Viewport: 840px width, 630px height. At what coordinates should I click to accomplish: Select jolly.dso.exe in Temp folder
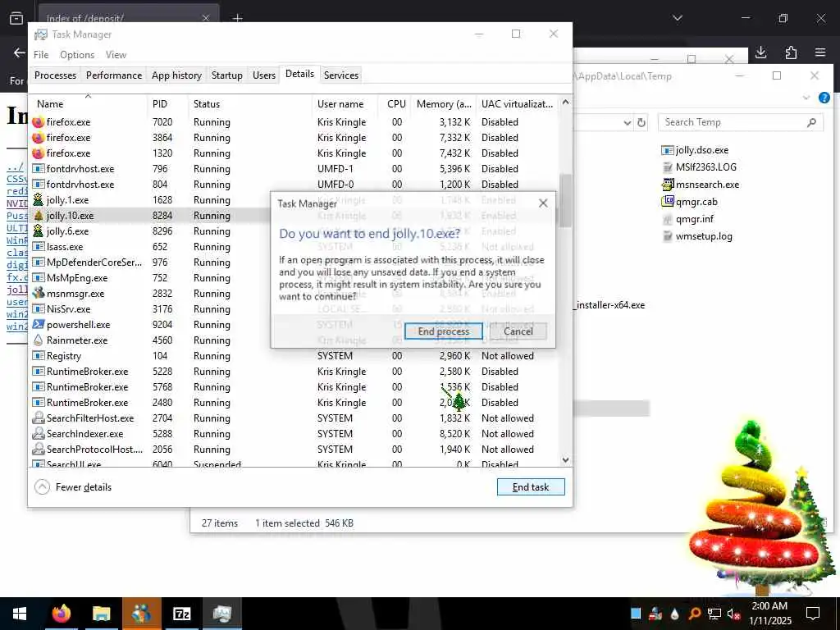pyautogui.click(x=695, y=150)
